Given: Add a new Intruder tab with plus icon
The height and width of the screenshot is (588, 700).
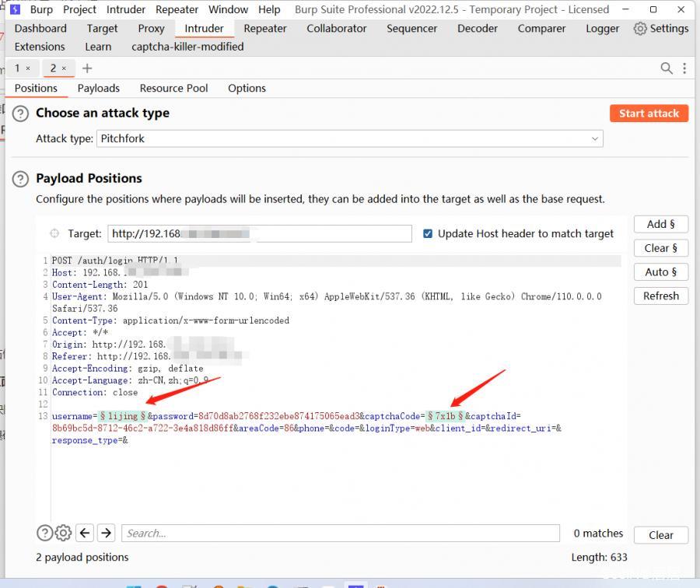Looking at the screenshot, I should click(87, 68).
